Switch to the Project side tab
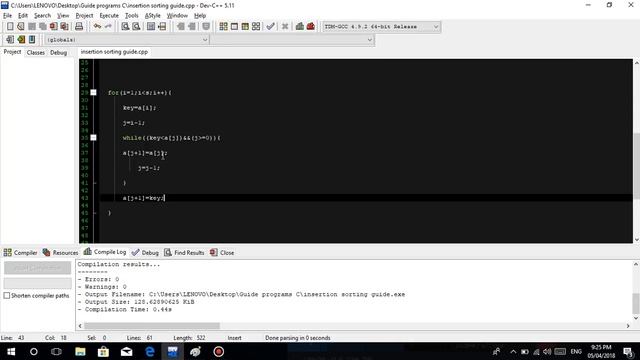 pyautogui.click(x=12, y=52)
